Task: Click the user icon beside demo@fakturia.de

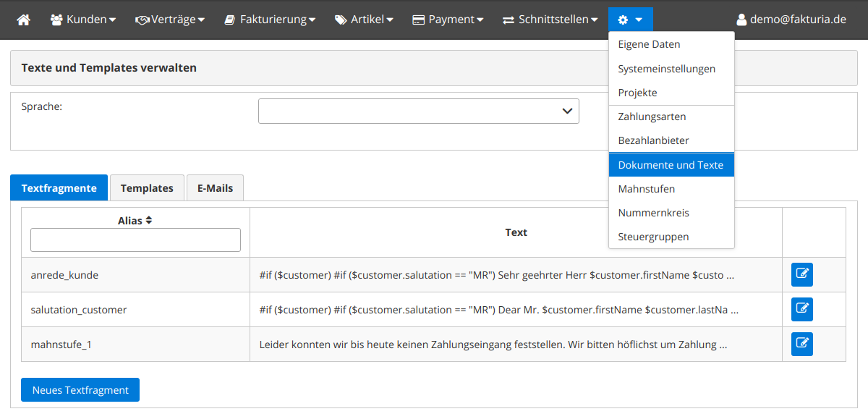Action: 741,20
